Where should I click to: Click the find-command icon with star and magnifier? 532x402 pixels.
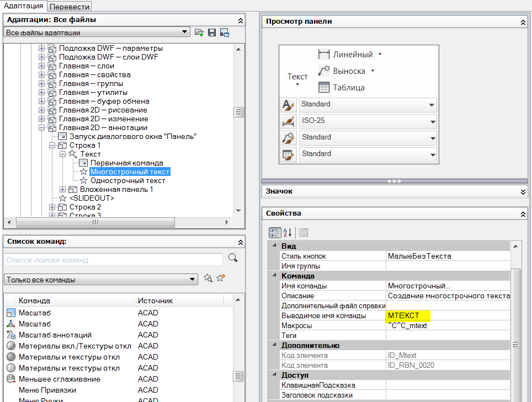pyautogui.click(x=208, y=278)
